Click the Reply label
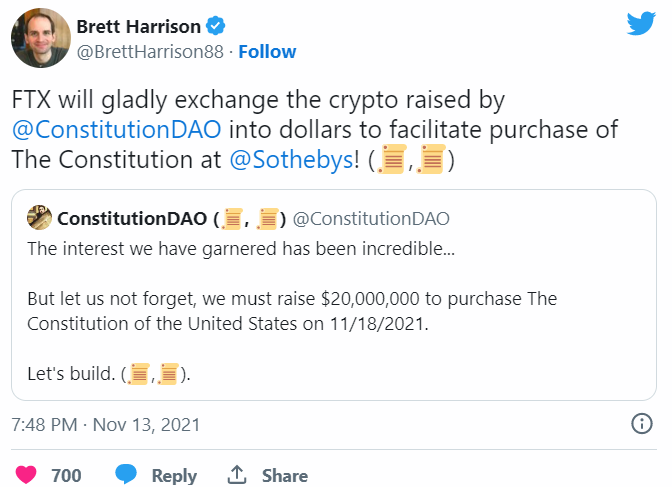Screen dimensions: 672x487 click(174, 476)
